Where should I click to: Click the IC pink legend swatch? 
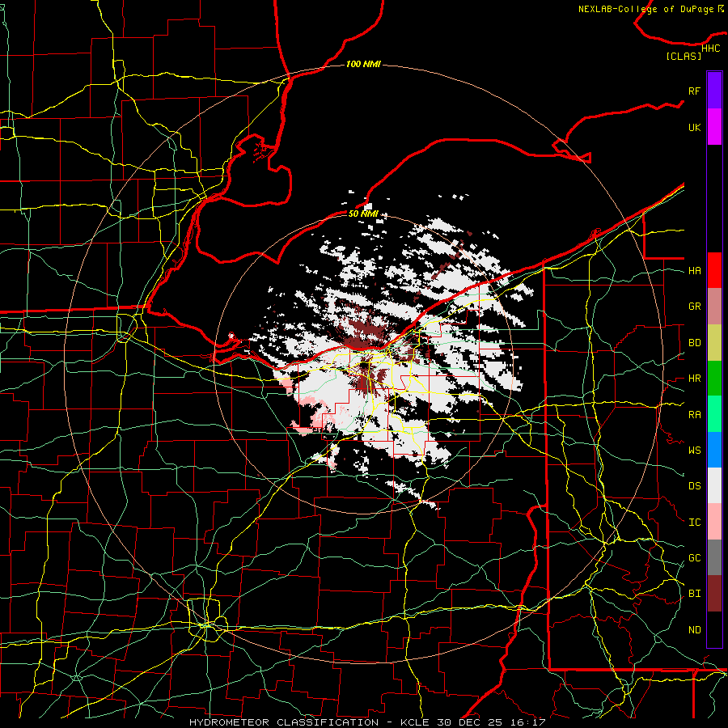click(714, 522)
